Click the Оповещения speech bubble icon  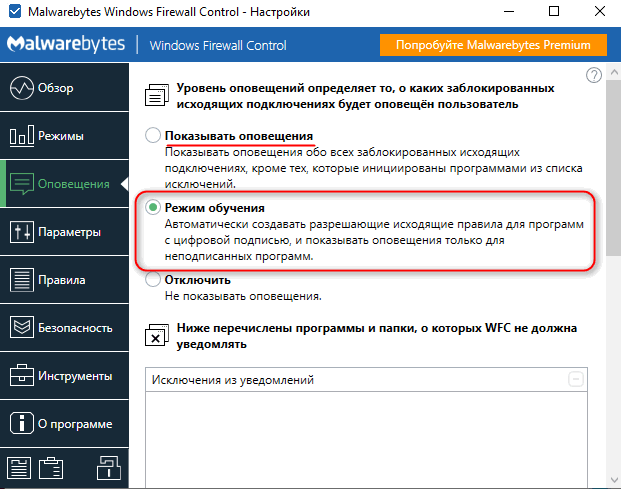[22, 184]
